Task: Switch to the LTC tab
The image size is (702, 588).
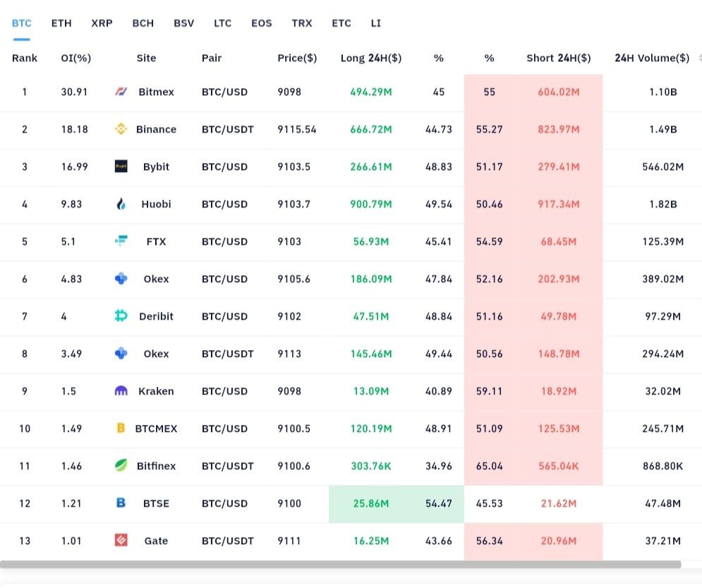Action: click(222, 23)
